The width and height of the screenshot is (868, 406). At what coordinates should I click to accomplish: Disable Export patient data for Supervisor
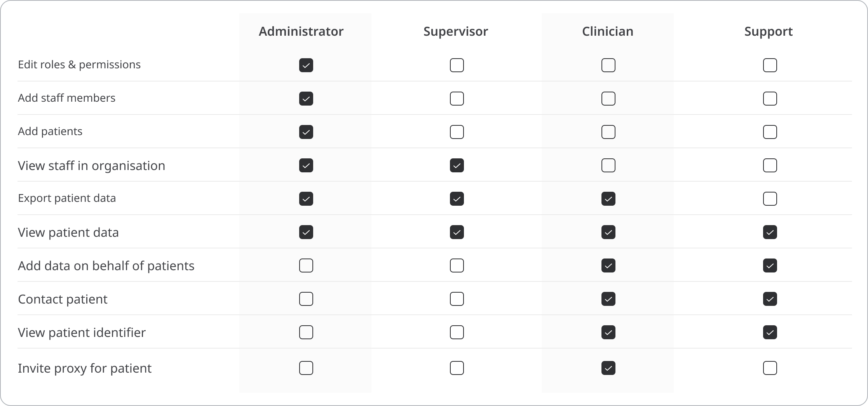tap(457, 199)
